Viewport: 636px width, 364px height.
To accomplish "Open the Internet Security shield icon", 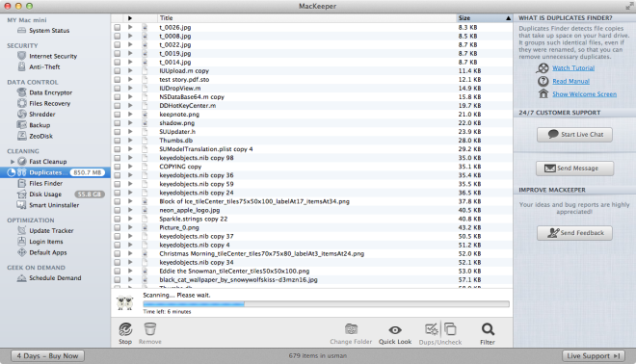I will [21, 56].
